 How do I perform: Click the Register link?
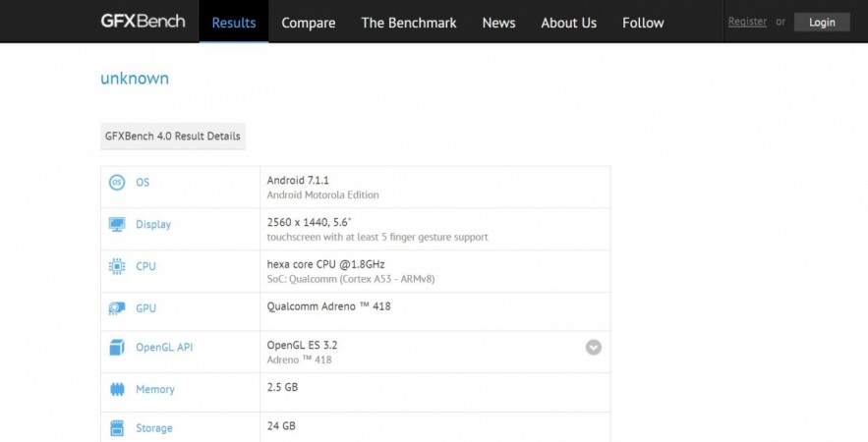[747, 22]
